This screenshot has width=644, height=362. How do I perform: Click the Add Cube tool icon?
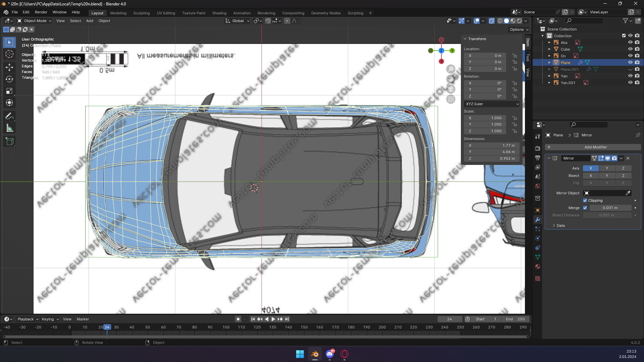[9, 141]
